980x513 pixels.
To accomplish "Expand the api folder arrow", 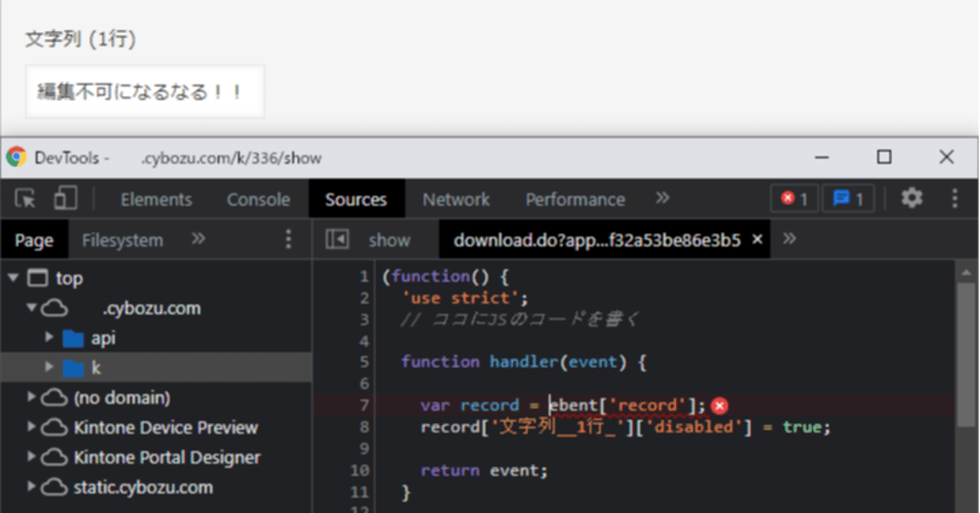I will pos(50,338).
